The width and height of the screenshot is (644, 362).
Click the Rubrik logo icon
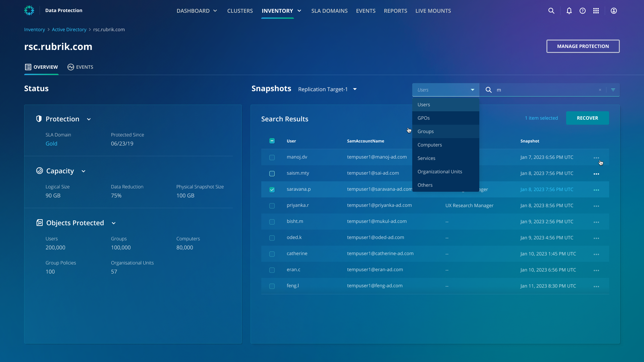click(x=29, y=10)
